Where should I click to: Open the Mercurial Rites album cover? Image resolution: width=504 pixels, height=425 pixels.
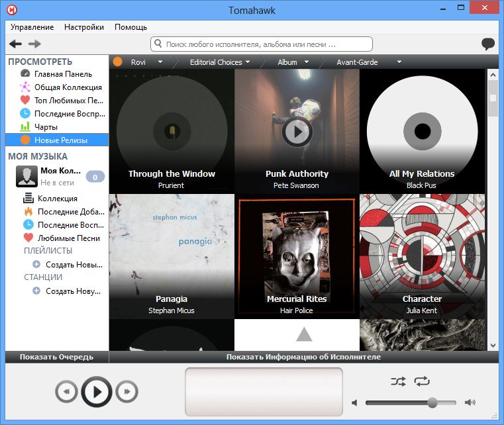[x=297, y=256]
